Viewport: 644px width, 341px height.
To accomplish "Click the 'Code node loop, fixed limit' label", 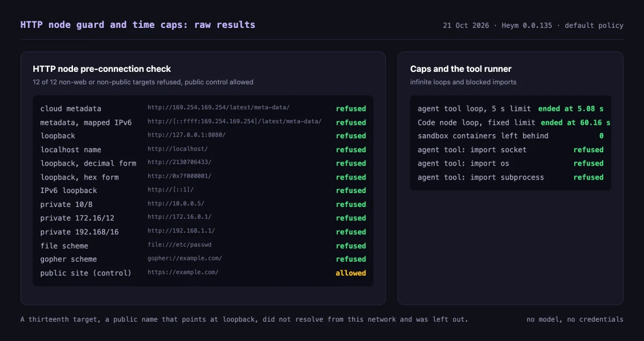I will (x=477, y=123).
